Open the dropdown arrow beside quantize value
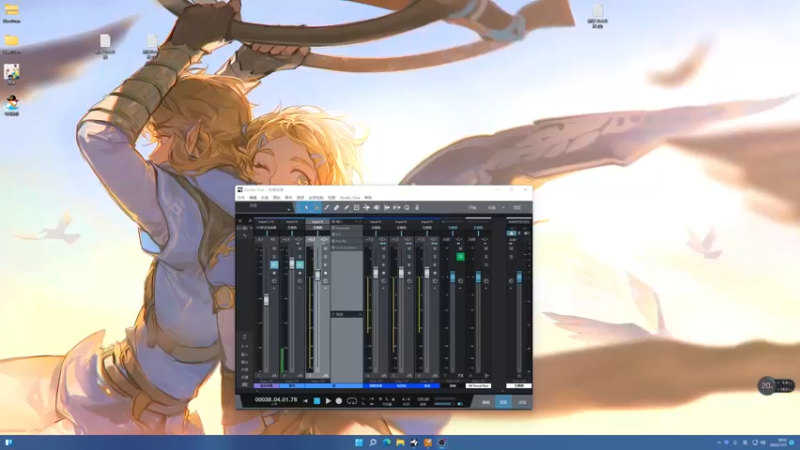This screenshot has width=800, height=450. pyautogui.click(x=503, y=208)
